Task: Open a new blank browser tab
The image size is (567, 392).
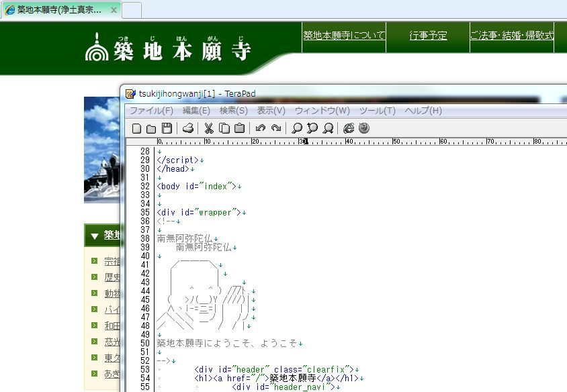Action: click(132, 10)
